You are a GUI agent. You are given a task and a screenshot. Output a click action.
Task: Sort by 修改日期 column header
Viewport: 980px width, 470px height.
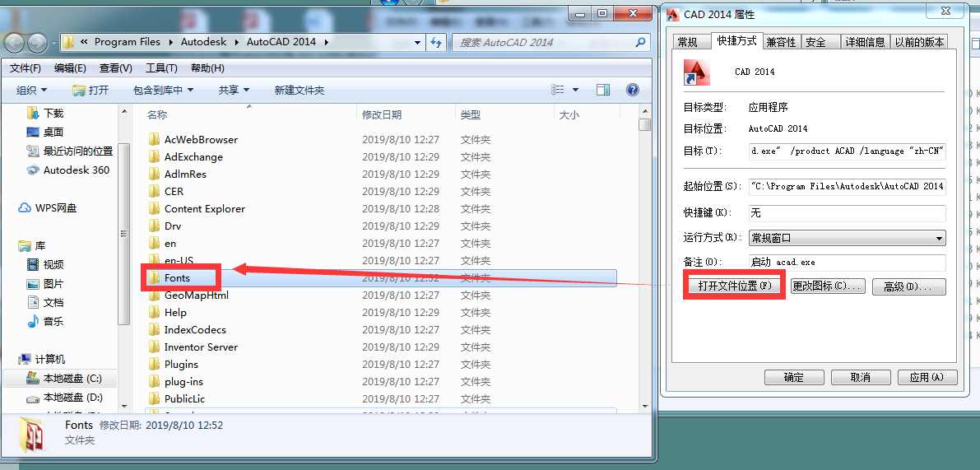click(383, 115)
